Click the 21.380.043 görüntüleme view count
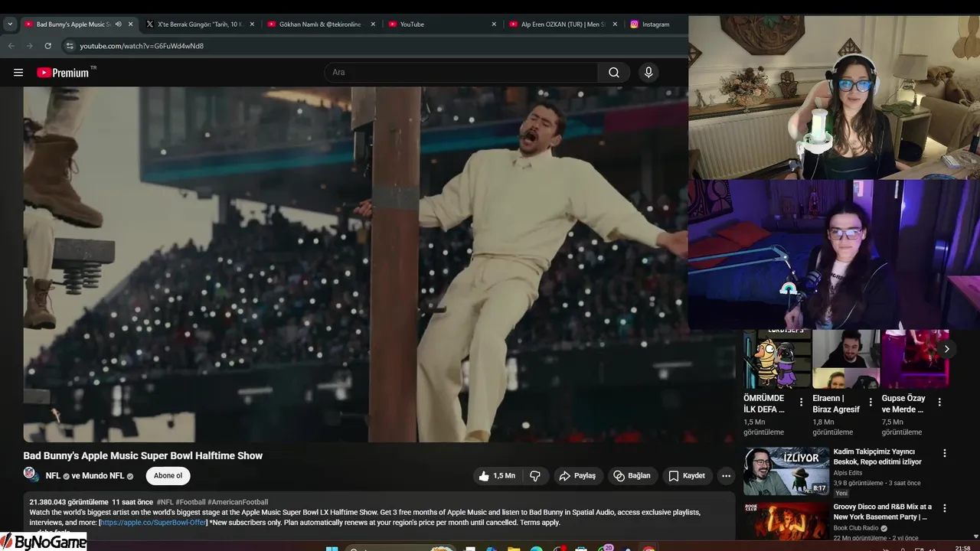The height and width of the screenshot is (551, 980). click(69, 502)
